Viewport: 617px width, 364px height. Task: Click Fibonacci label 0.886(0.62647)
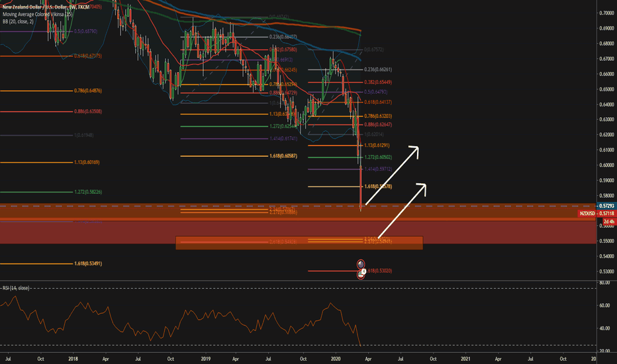coord(378,124)
